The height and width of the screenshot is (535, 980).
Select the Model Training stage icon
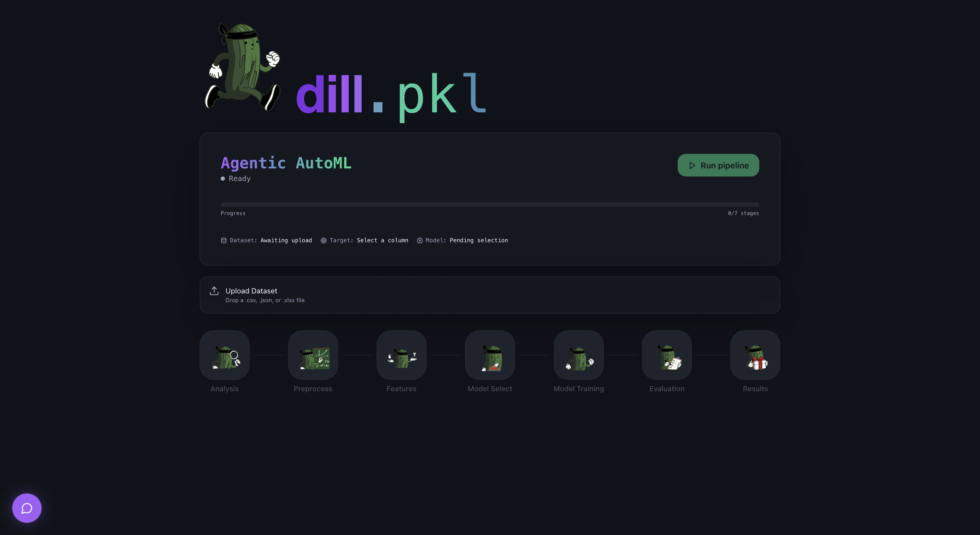pos(578,355)
